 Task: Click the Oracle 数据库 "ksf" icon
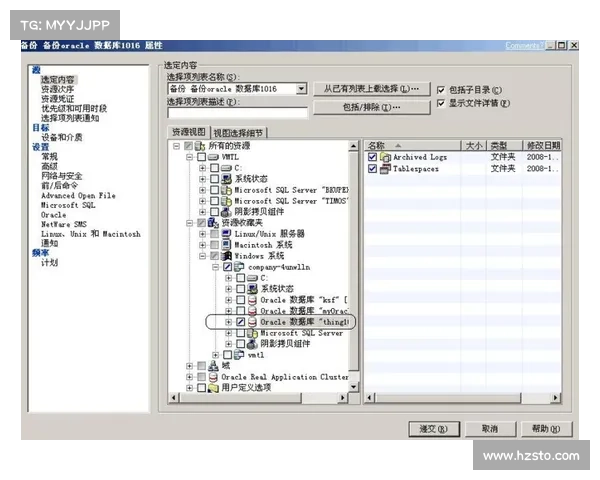pos(252,300)
